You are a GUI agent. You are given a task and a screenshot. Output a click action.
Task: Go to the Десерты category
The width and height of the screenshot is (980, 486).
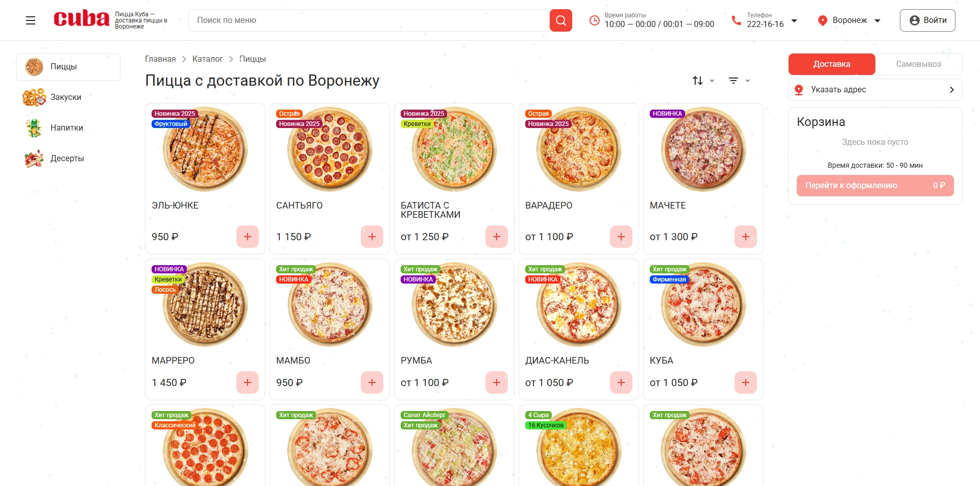[67, 159]
